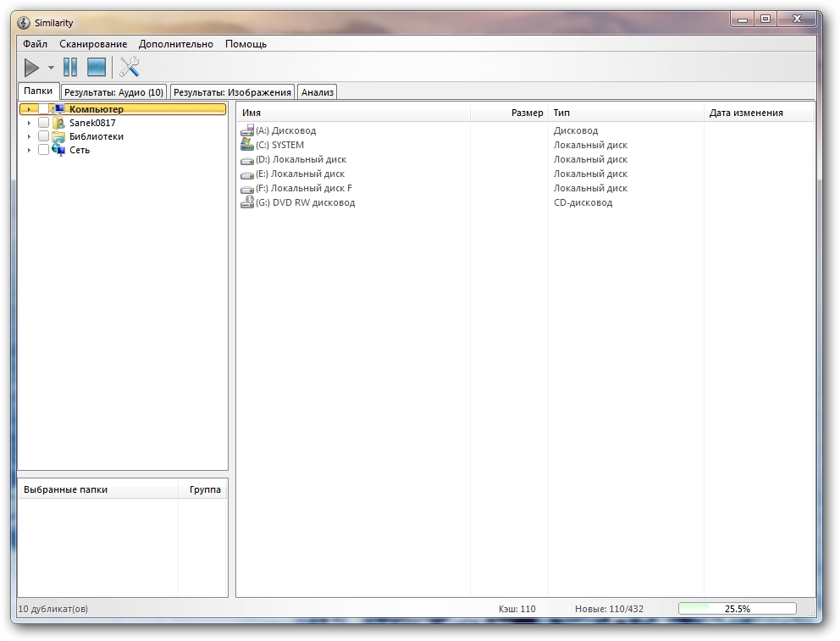Select (D:) Локальный диск row
Screen dimensions: 840x641
[x=301, y=159]
